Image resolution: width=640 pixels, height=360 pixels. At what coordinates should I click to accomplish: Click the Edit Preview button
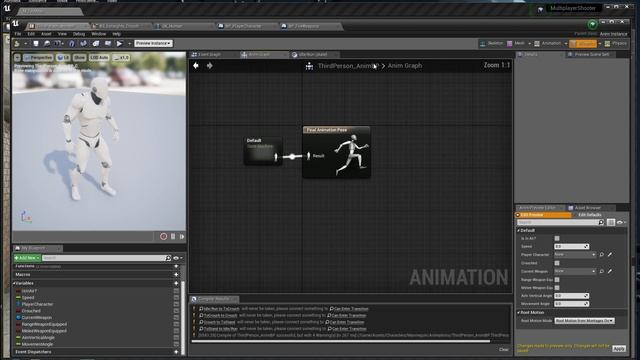coord(543,215)
